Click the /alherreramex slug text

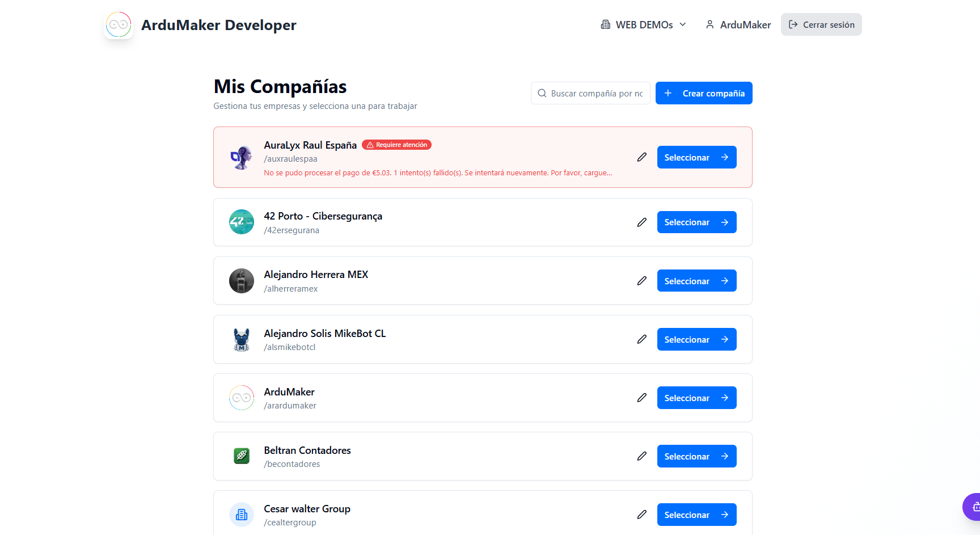tap(290, 289)
